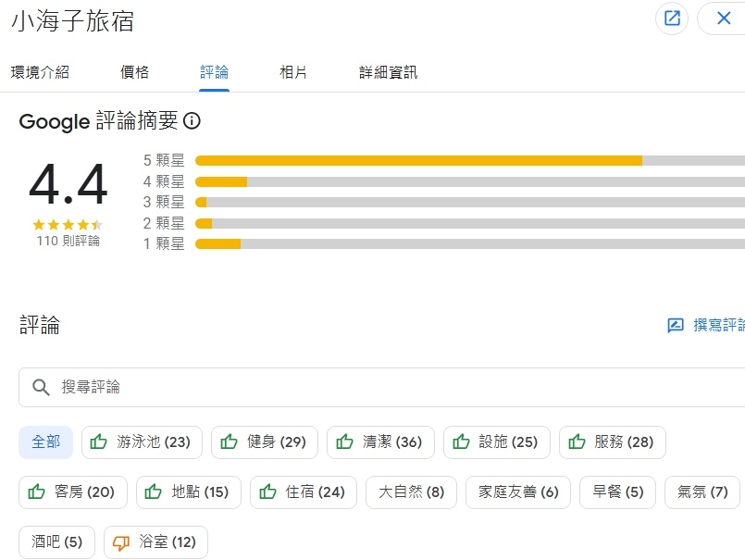This screenshot has width=745, height=560.
Task: Select the 全部 filter chip
Action: [46, 442]
